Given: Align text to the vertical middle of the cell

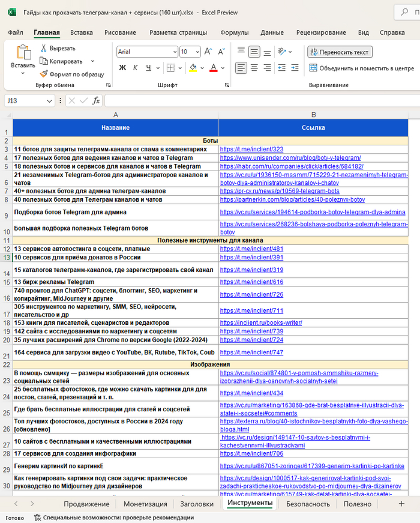Looking at the screenshot, I should click(254, 52).
